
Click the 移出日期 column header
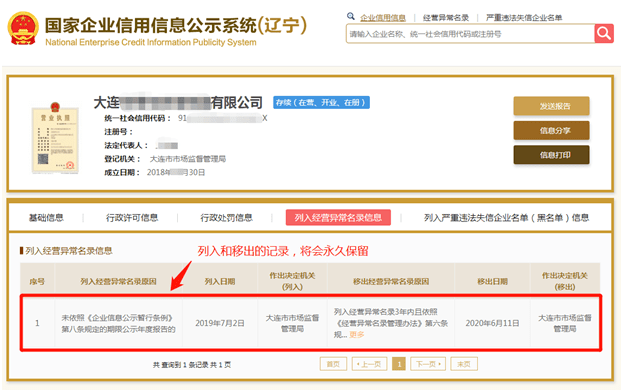pos(492,281)
